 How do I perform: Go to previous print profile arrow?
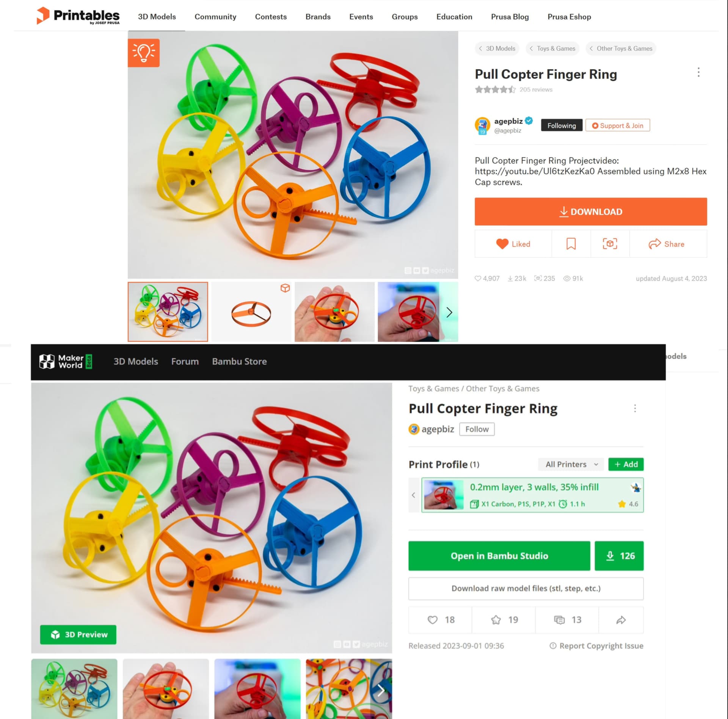coord(414,495)
